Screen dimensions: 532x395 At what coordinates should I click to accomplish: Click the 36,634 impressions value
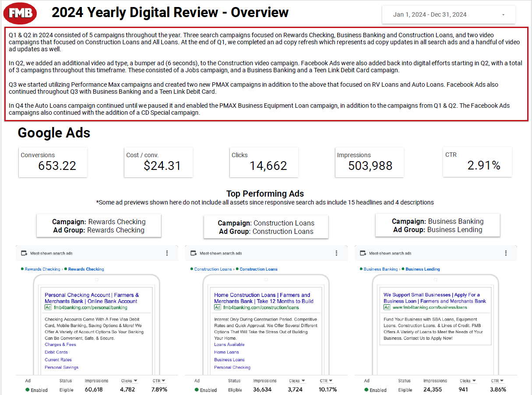262,390
